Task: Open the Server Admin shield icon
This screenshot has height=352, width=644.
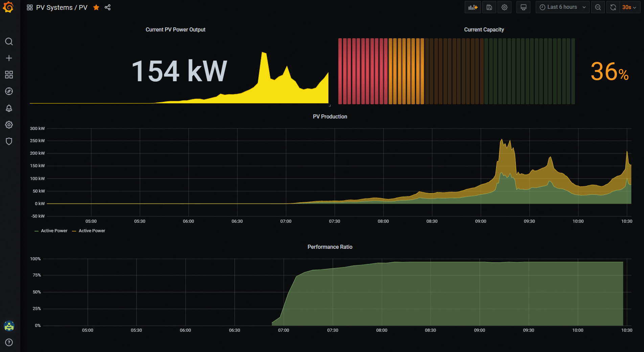Action: 9,141
